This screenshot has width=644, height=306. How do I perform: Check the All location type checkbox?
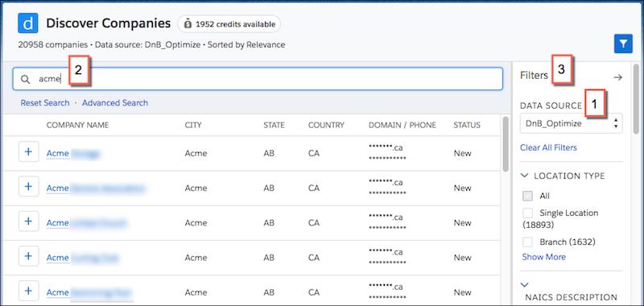pos(527,196)
